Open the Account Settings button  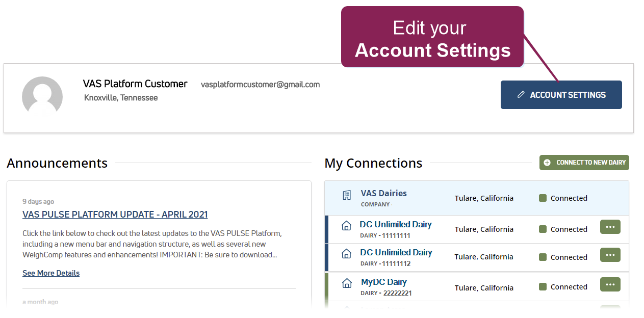(561, 95)
